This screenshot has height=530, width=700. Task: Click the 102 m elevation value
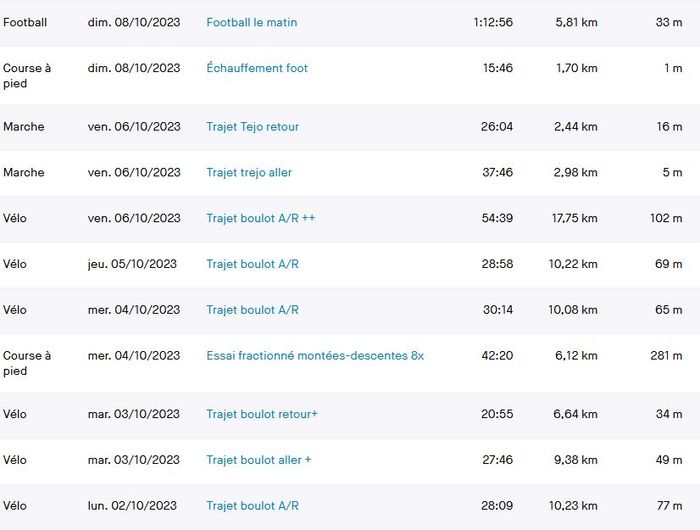[666, 218]
